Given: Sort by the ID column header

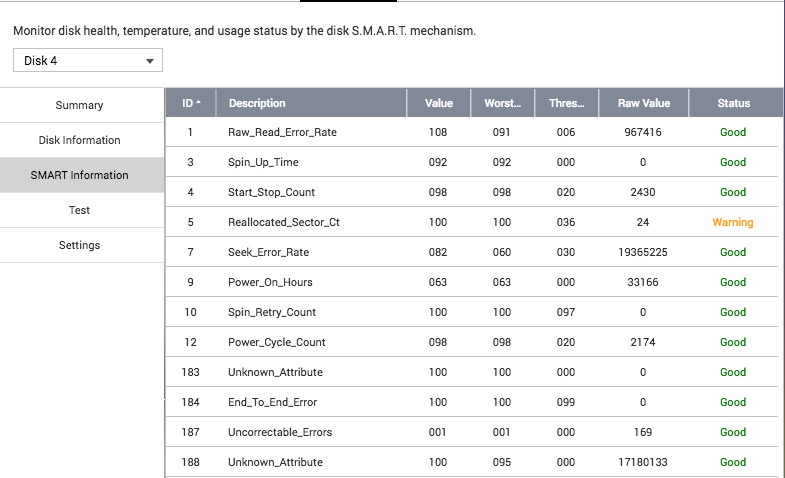Looking at the screenshot, I should [190, 103].
